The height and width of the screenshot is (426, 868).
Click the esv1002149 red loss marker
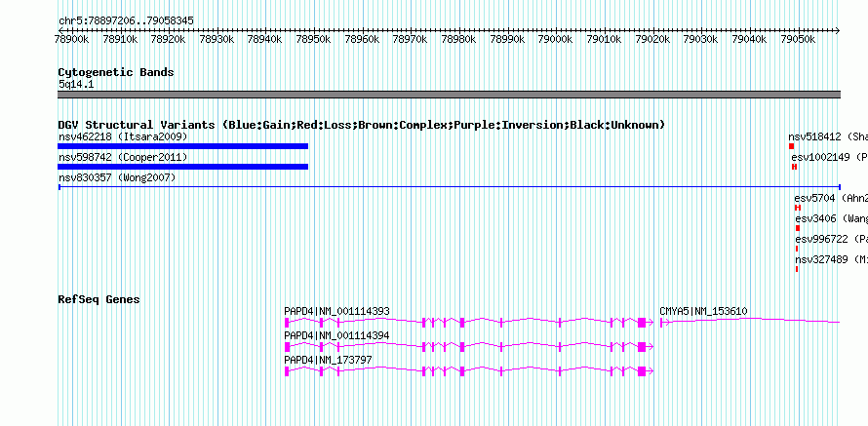(x=795, y=167)
